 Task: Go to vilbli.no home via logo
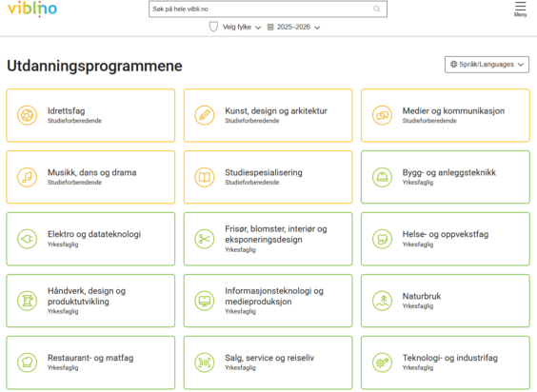(32, 9)
